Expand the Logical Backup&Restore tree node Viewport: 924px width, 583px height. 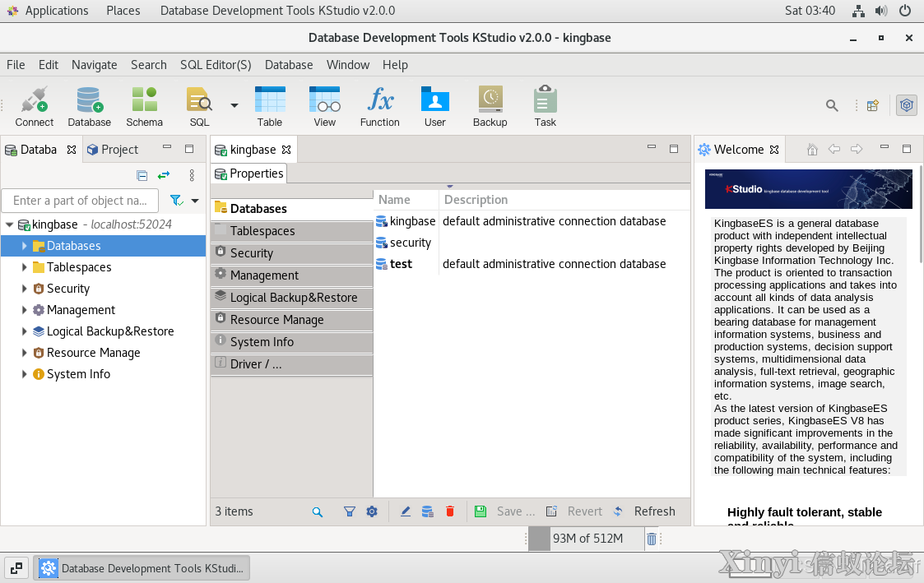[x=24, y=331]
